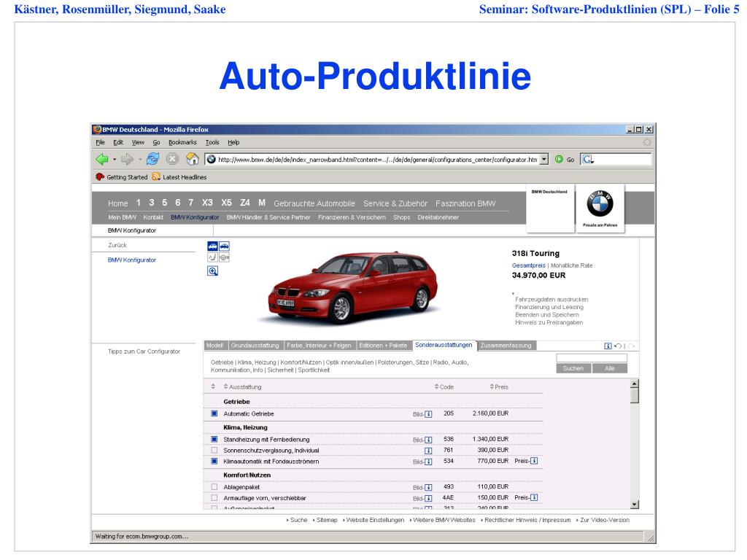Click the browser Back arrow button

[x=101, y=159]
